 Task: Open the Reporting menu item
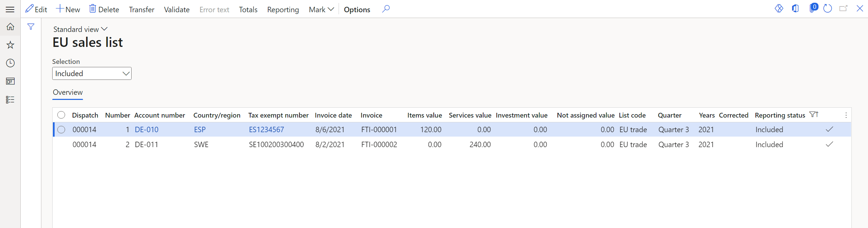[x=283, y=10]
